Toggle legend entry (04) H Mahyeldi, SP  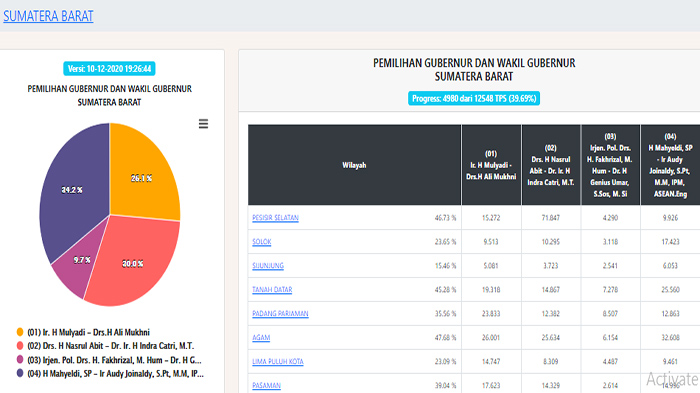tap(110, 373)
